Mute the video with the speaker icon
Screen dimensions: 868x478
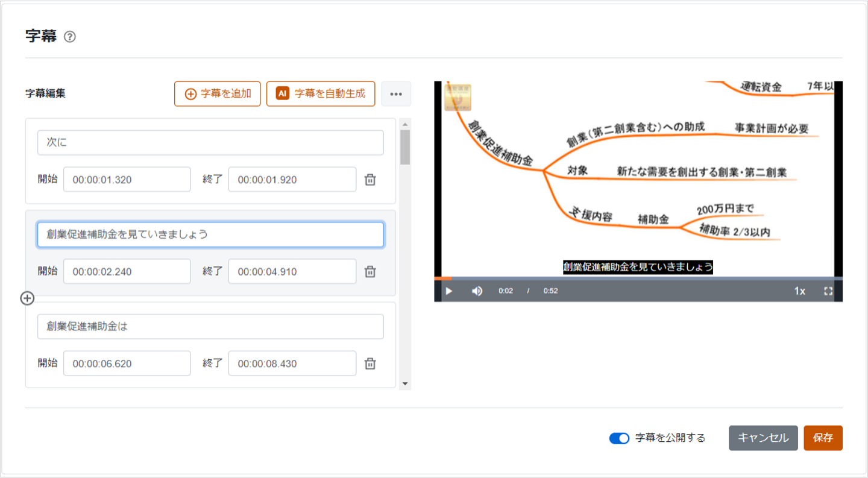click(477, 291)
